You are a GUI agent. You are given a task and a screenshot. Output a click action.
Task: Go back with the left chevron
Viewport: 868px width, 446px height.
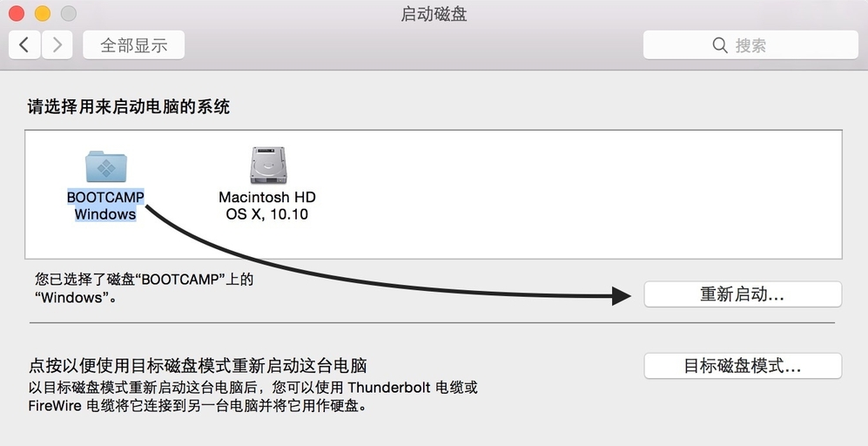25,45
